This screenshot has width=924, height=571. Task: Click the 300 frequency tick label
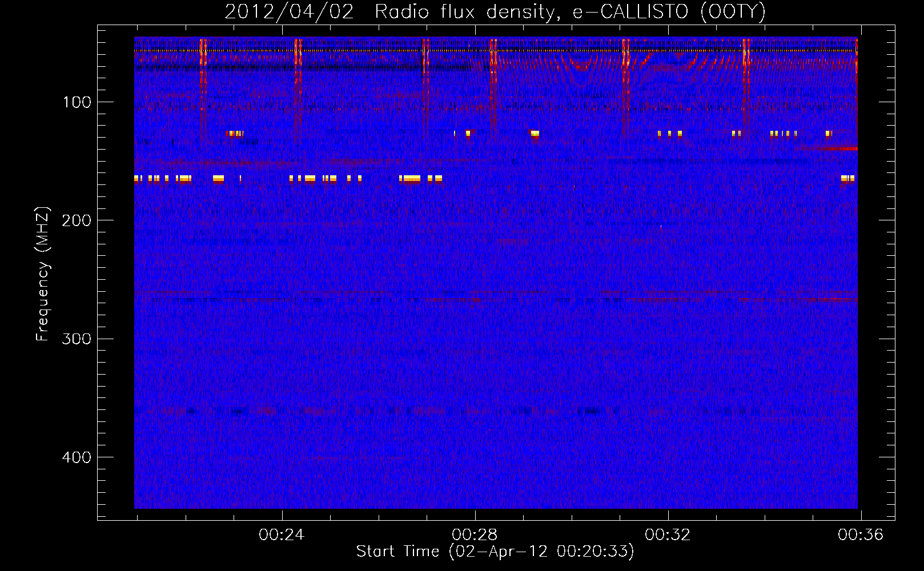[76, 339]
